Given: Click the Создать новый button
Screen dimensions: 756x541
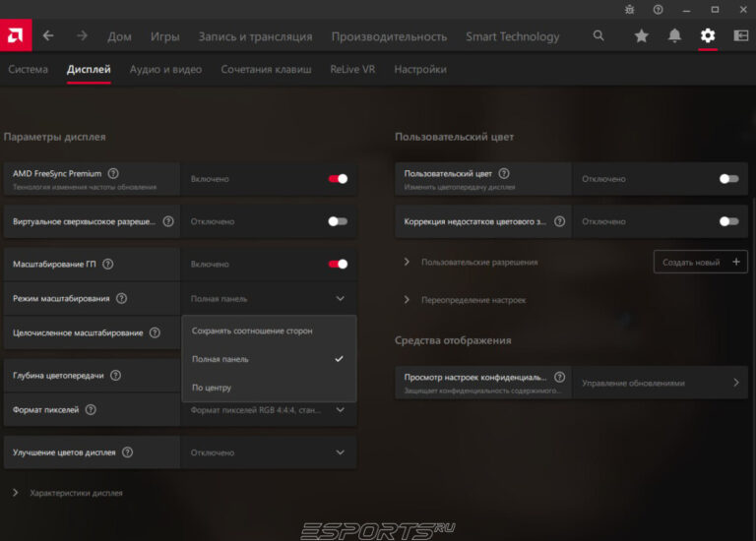Looking at the screenshot, I should click(701, 262).
